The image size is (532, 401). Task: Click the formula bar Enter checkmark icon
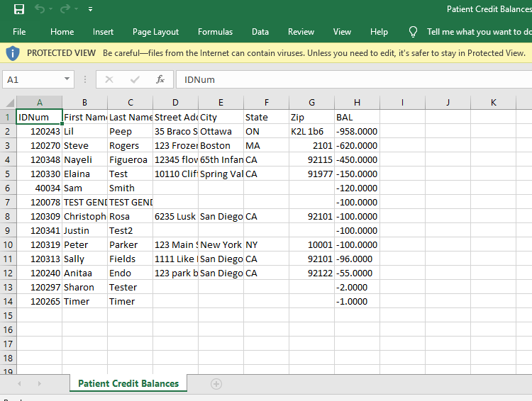[x=135, y=79]
